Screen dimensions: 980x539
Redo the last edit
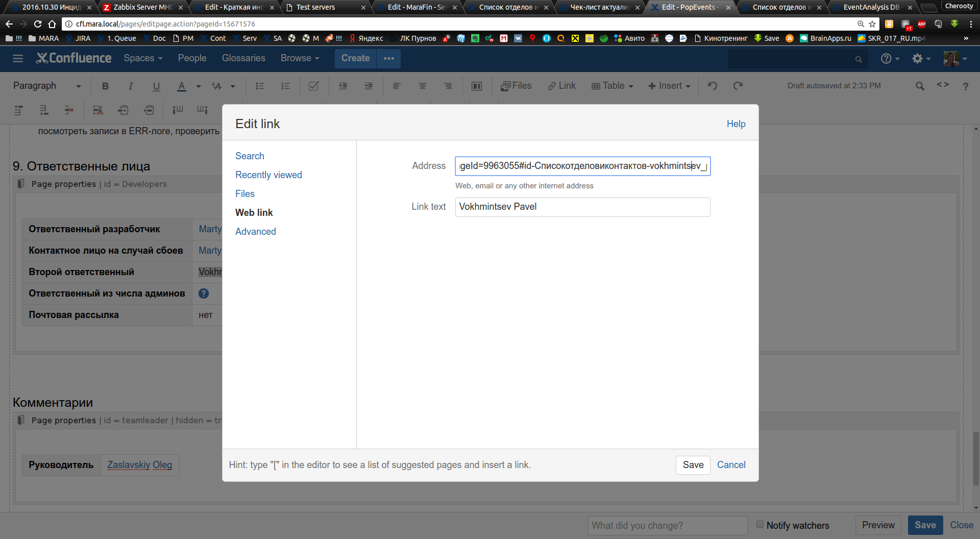point(738,86)
